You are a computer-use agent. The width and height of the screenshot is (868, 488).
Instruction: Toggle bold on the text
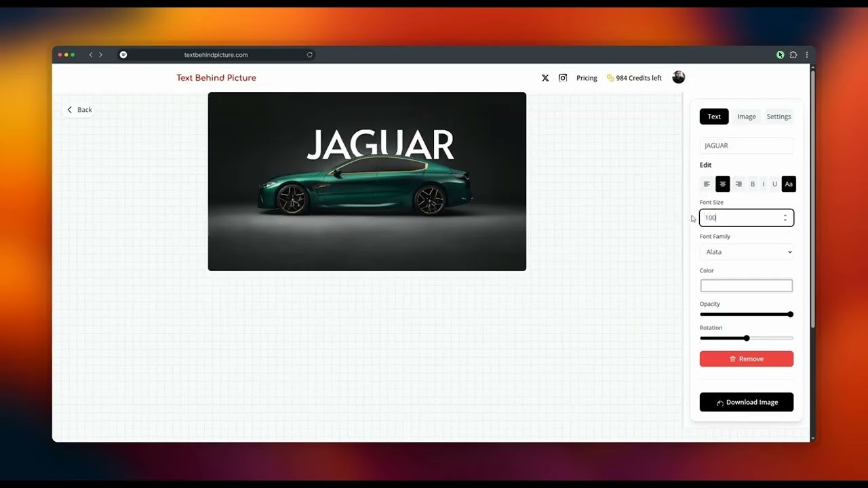click(753, 184)
